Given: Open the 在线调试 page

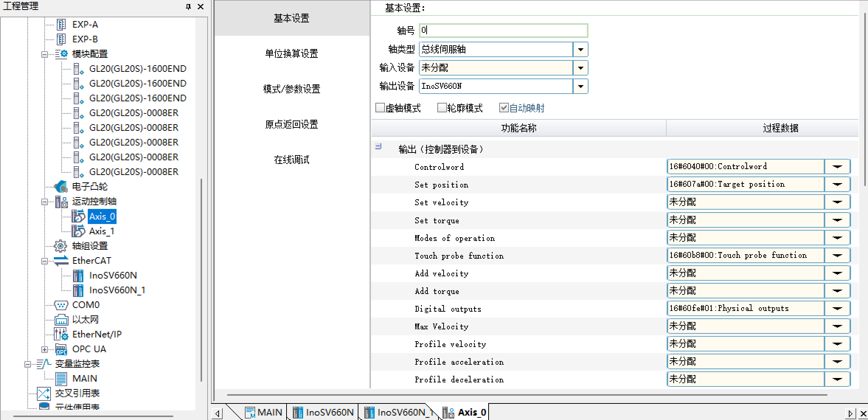Looking at the screenshot, I should point(291,160).
